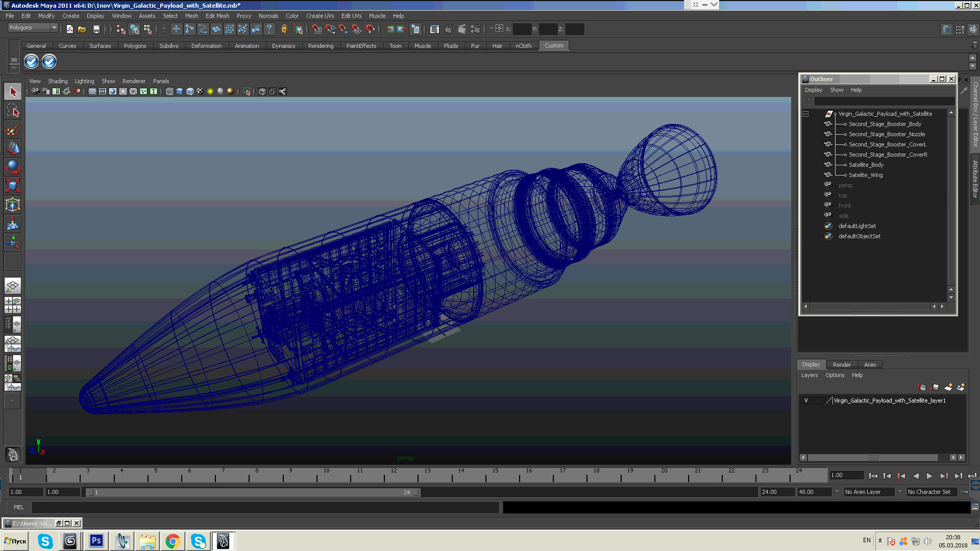Click the current frame 1.00 field
Viewport: 980px width, 551px height.
tap(846, 475)
